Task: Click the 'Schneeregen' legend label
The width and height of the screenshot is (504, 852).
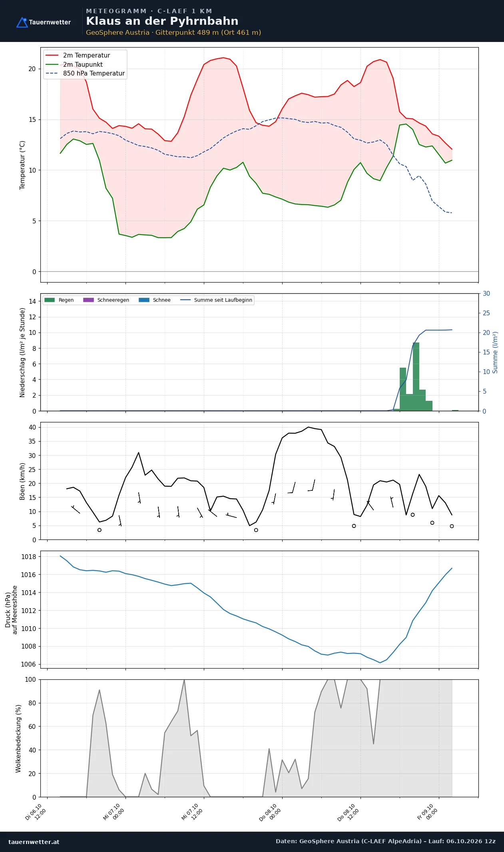Action: (x=113, y=300)
